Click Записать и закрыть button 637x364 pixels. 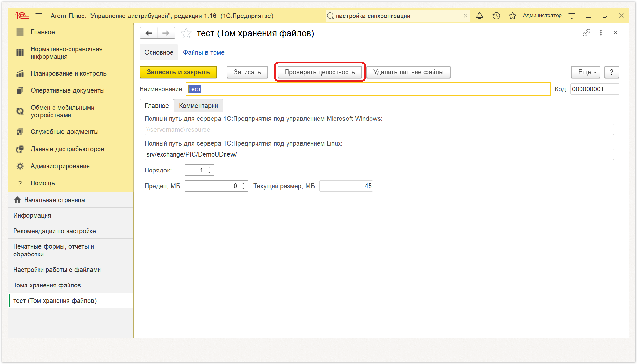pyautogui.click(x=178, y=72)
